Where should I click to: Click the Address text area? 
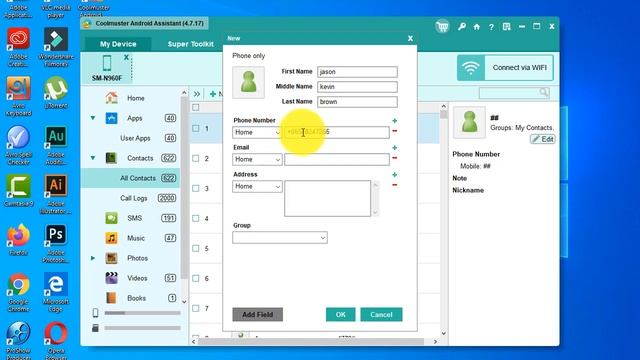327,198
